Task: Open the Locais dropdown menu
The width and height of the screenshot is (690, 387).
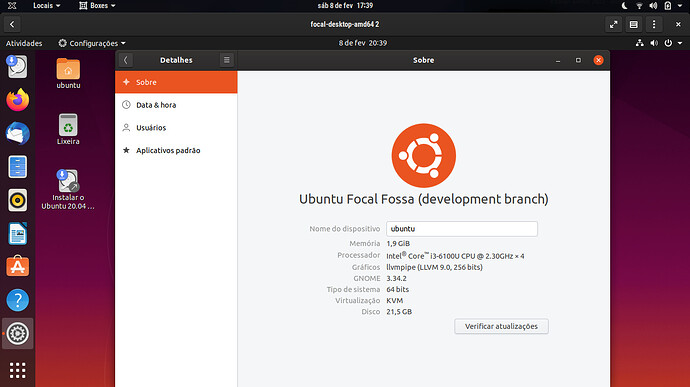Action: [x=47, y=6]
